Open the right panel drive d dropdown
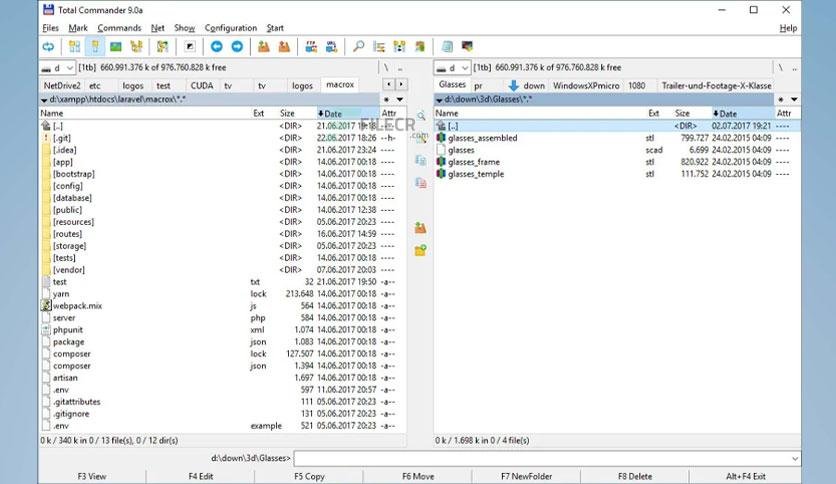 (x=452, y=68)
